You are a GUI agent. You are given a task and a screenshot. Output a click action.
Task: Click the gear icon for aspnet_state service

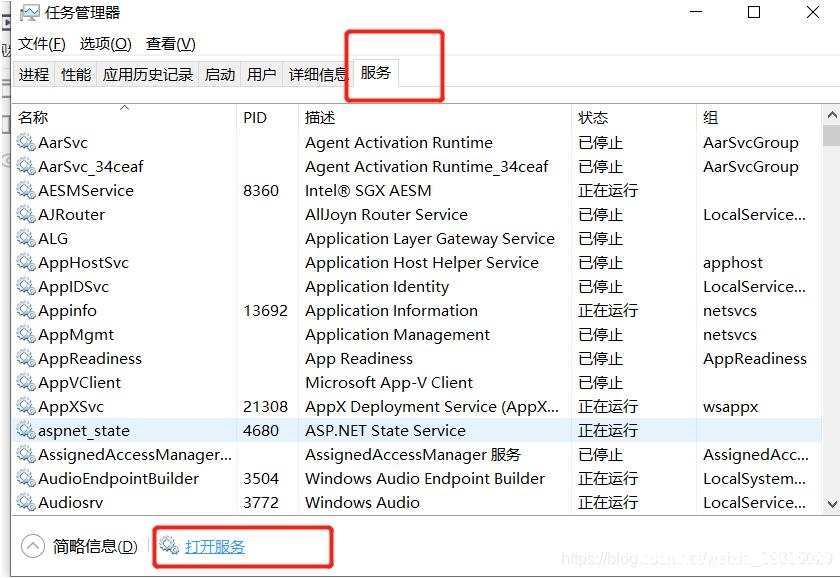[x=25, y=430]
